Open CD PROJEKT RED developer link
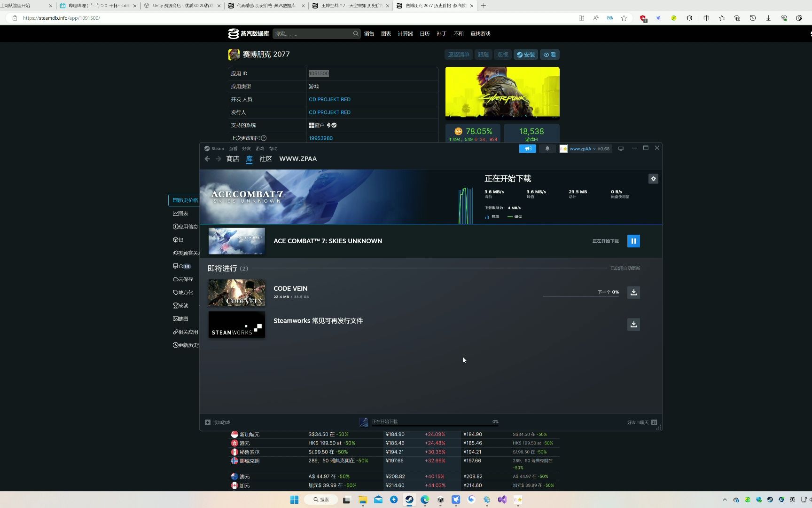 coord(329,99)
